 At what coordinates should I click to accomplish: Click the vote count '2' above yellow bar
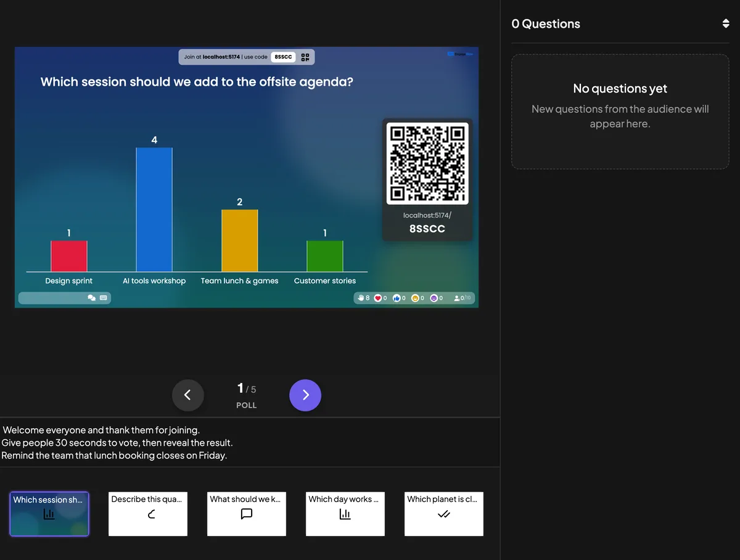[240, 202]
